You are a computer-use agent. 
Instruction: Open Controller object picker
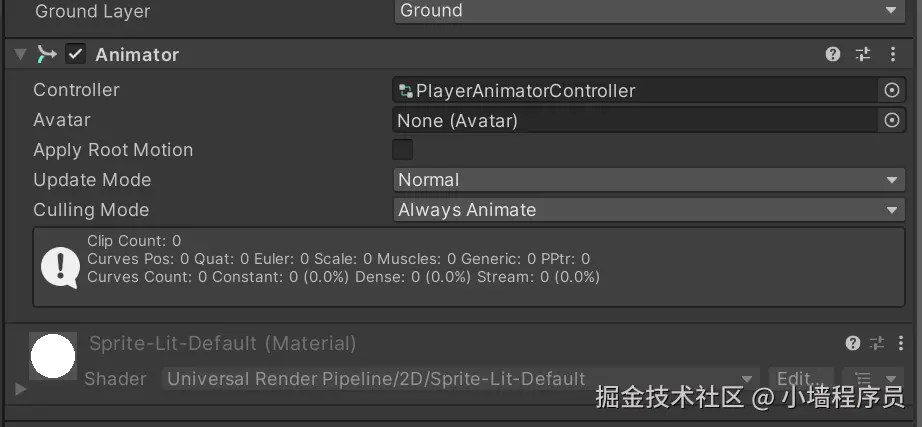click(892, 90)
